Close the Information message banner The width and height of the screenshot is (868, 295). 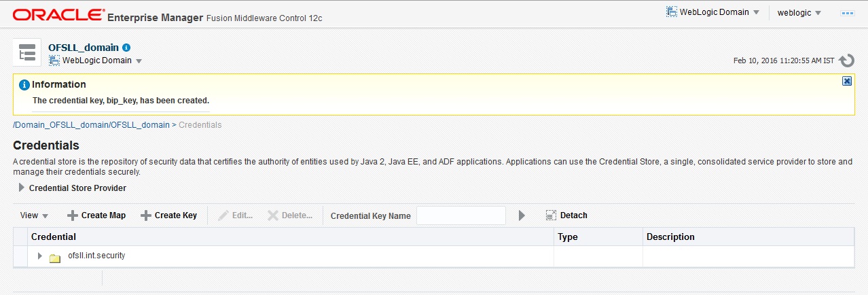pos(846,81)
